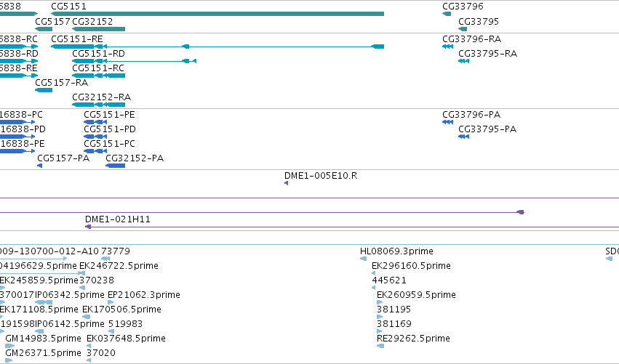This screenshot has width=619, height=364.
Task: Open the CG33796-PA protein label
Action: coord(471,115)
